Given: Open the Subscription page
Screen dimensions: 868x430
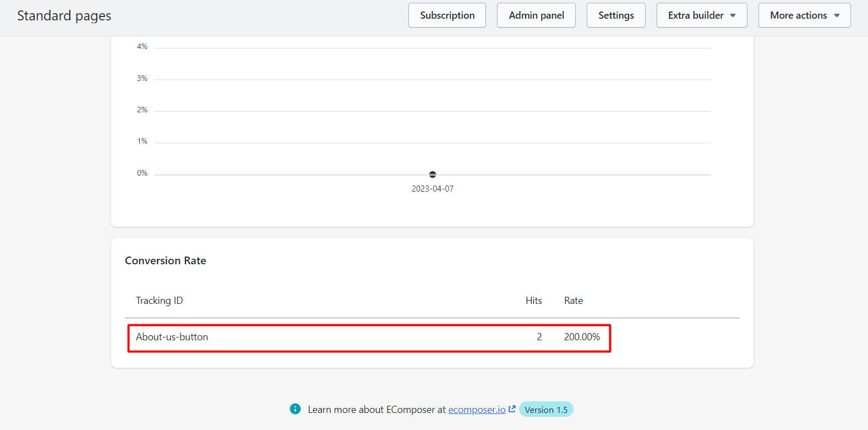Looking at the screenshot, I should 447,15.
